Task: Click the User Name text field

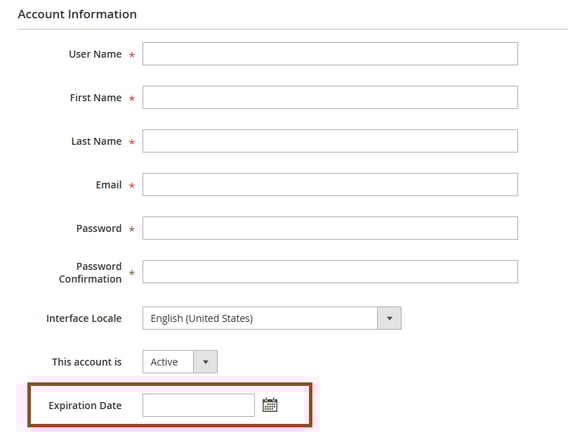Action: (330, 54)
